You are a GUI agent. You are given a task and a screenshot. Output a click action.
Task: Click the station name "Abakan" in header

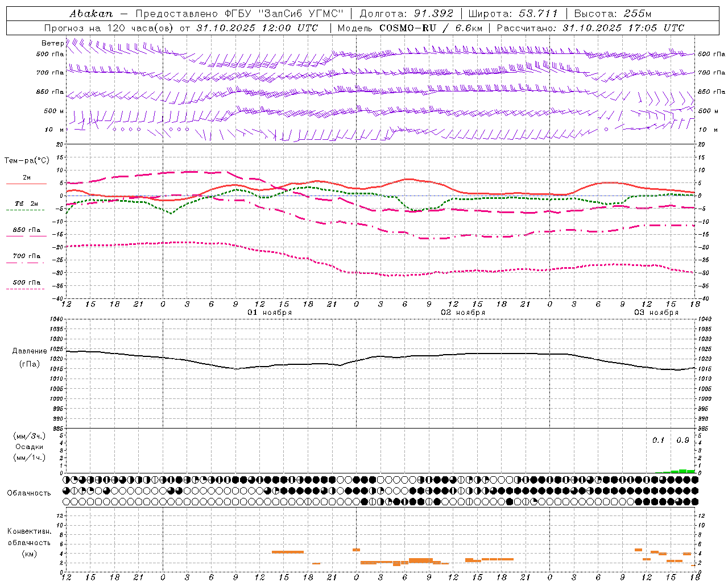coord(91,14)
